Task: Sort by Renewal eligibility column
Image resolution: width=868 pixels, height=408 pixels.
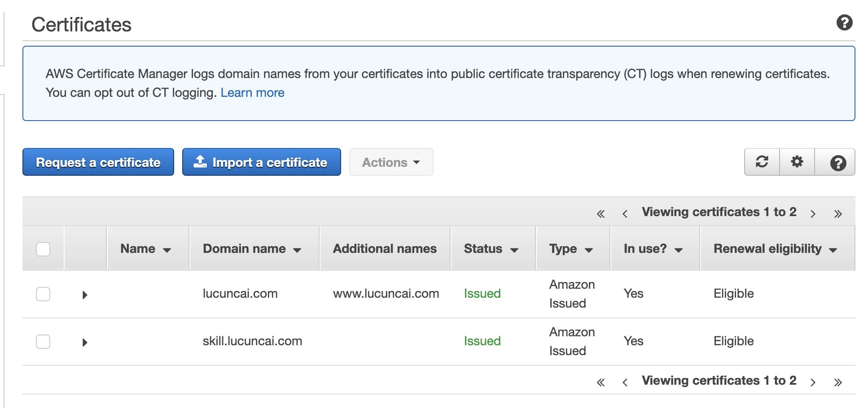Action: pyautogui.click(x=775, y=249)
